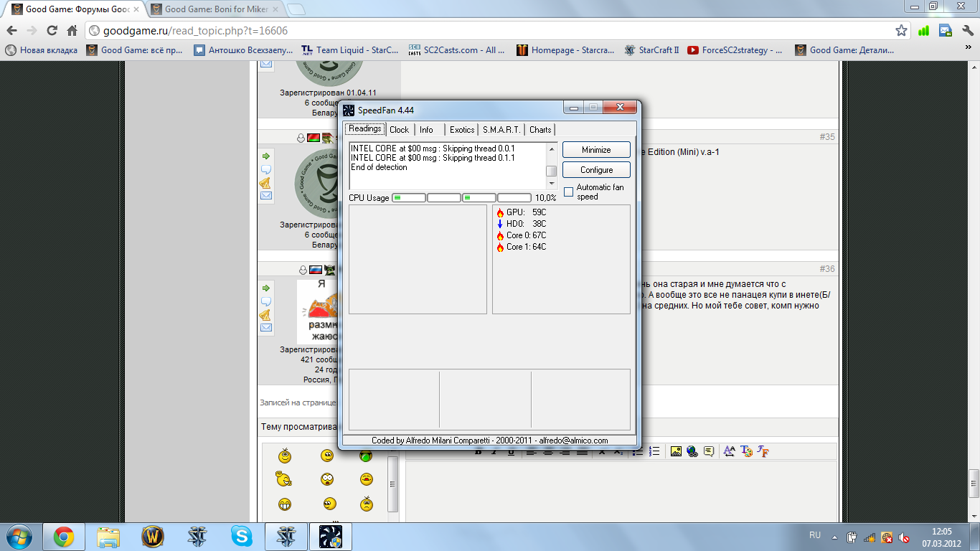The width and height of the screenshot is (980, 551).
Task: Click the Core 1 flame icon
Action: (500, 247)
